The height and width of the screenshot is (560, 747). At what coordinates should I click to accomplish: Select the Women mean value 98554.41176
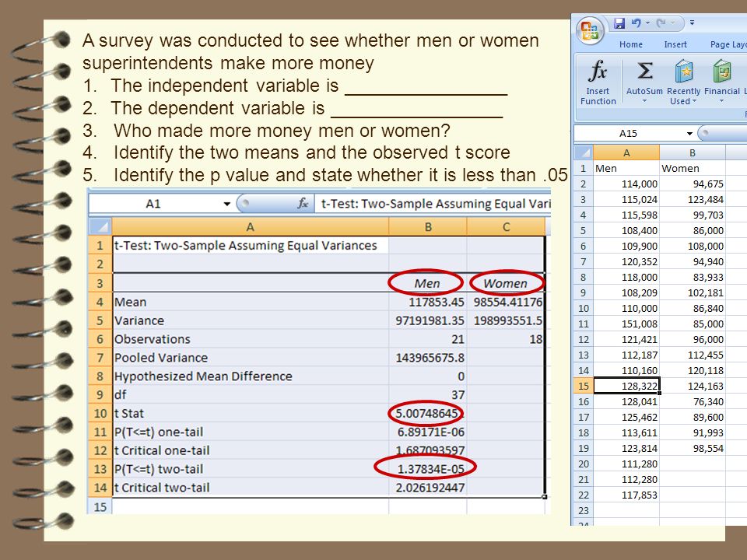(x=506, y=302)
